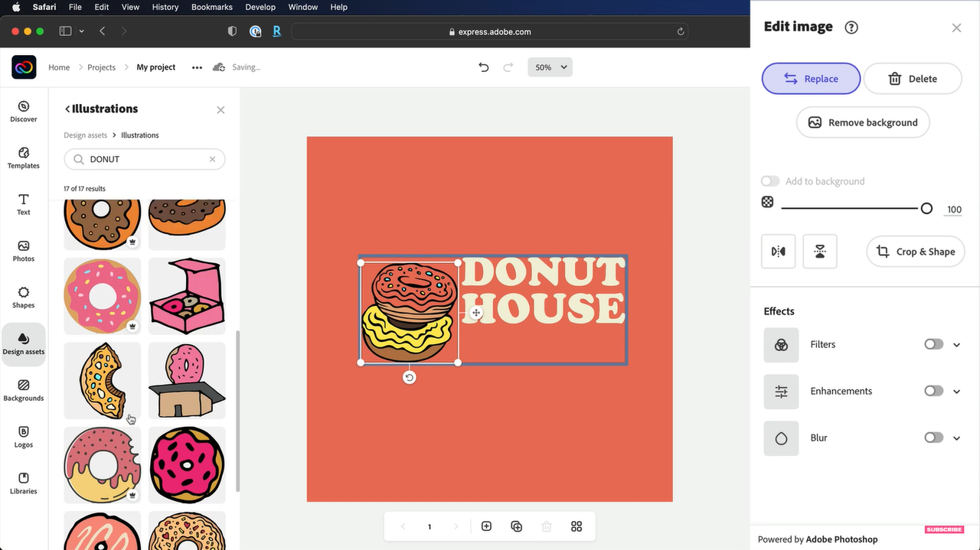The image size is (980, 550).
Task: Open the Discover section in the sidebar
Action: [x=24, y=112]
